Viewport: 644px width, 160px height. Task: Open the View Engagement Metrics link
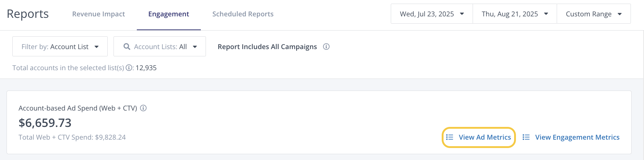coord(577,137)
